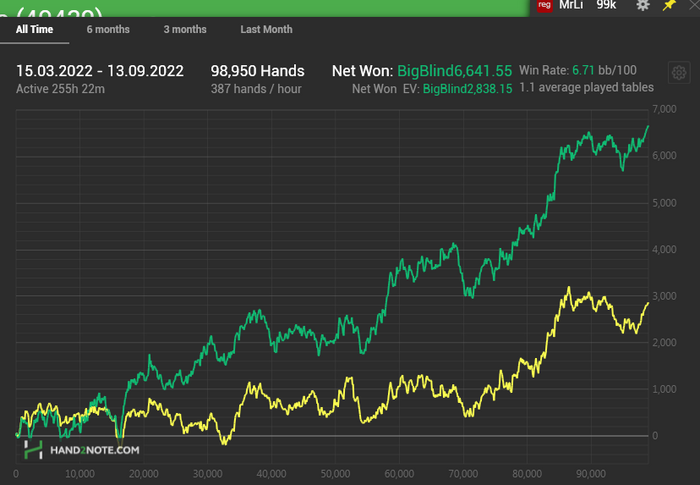Click the red reg badge icon

[544, 5]
